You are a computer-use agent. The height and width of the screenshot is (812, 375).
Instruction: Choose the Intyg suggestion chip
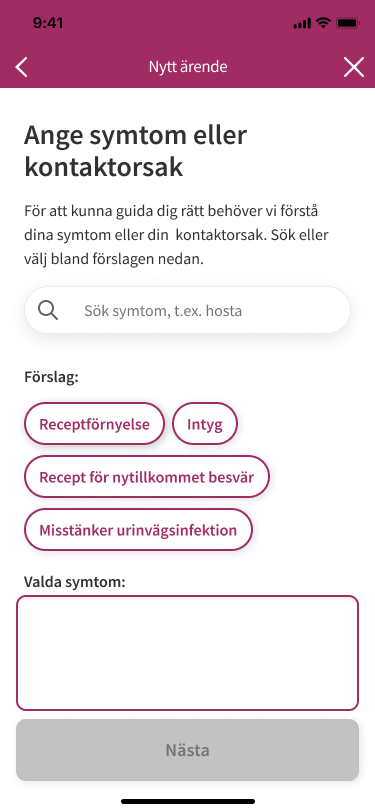(205, 424)
